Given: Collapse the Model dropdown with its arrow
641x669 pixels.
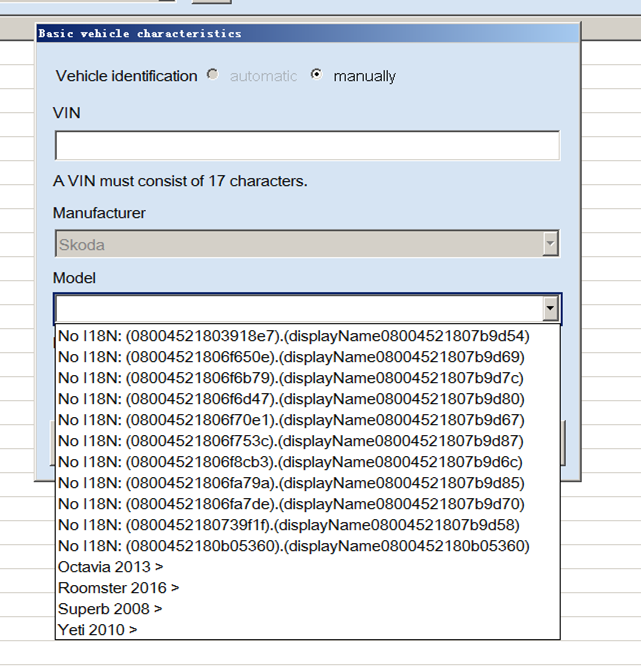Looking at the screenshot, I should [551, 308].
